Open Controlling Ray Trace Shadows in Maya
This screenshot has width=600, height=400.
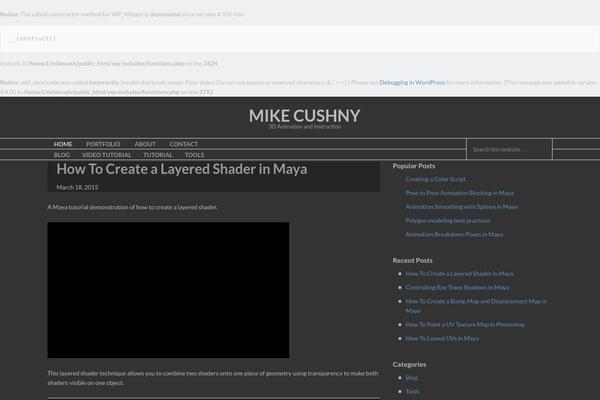pyautogui.click(x=457, y=287)
